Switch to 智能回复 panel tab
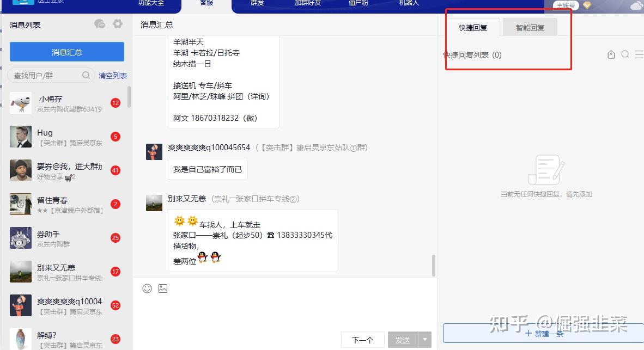The height and width of the screenshot is (350, 644). pos(530,28)
